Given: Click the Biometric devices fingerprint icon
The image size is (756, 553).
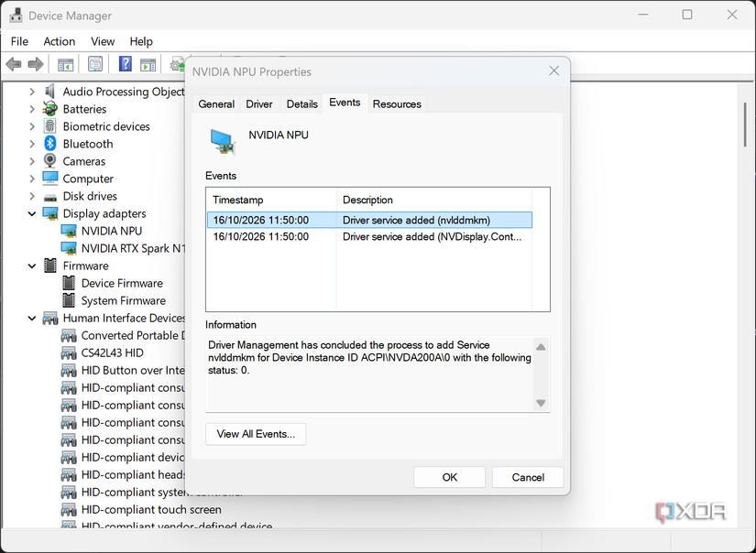Looking at the screenshot, I should click(x=49, y=126).
